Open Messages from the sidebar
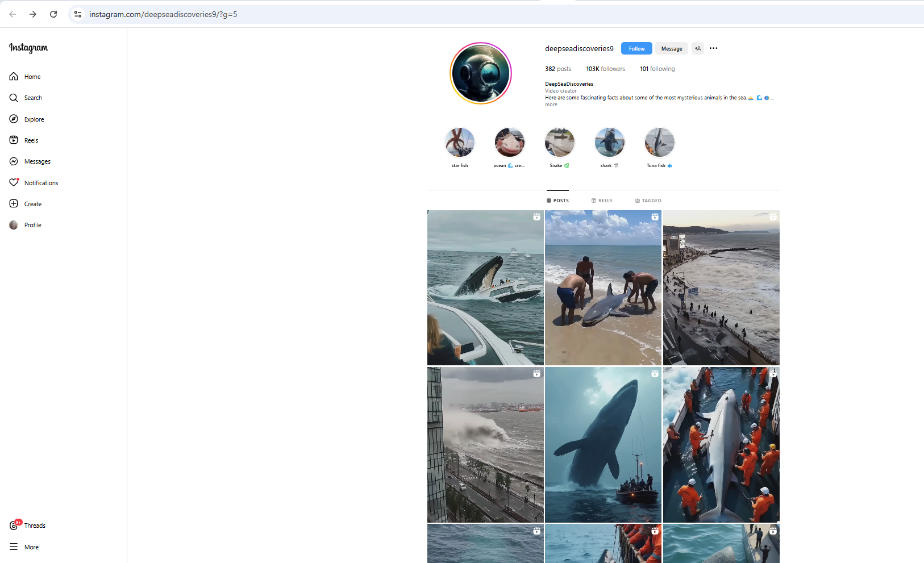Viewport: 924px width, 563px height. coord(14,161)
